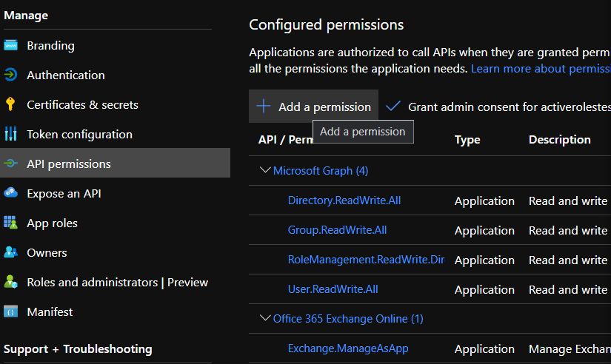The height and width of the screenshot is (364, 611).
Task: Click Application type in User.ReadWrite.All row
Action: pos(484,289)
